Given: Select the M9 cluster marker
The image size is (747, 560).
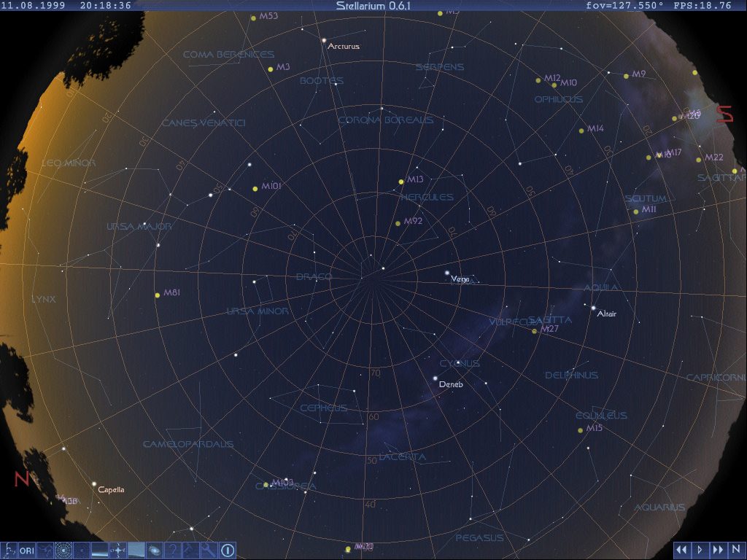Looking at the screenshot, I should [x=626, y=76].
